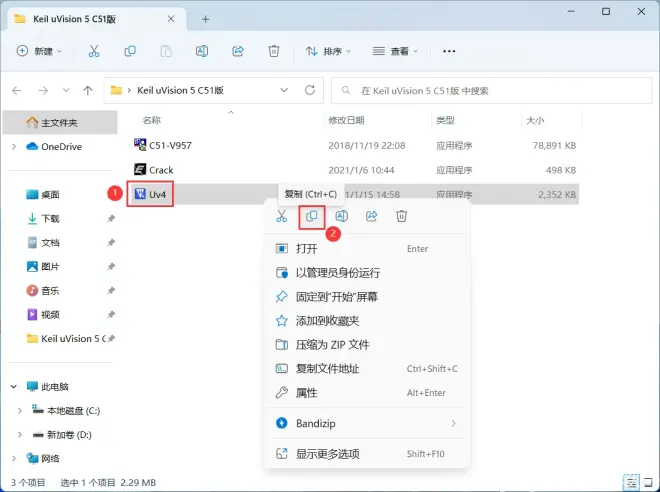Select 桌面 in the sidebar
Viewport: 660px width, 492px height.
click(60, 194)
